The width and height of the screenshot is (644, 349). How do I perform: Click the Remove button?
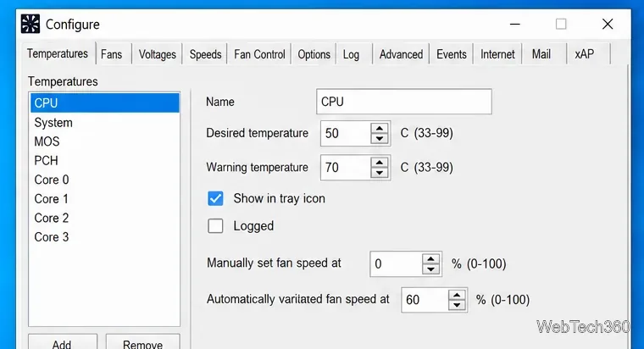(x=143, y=342)
